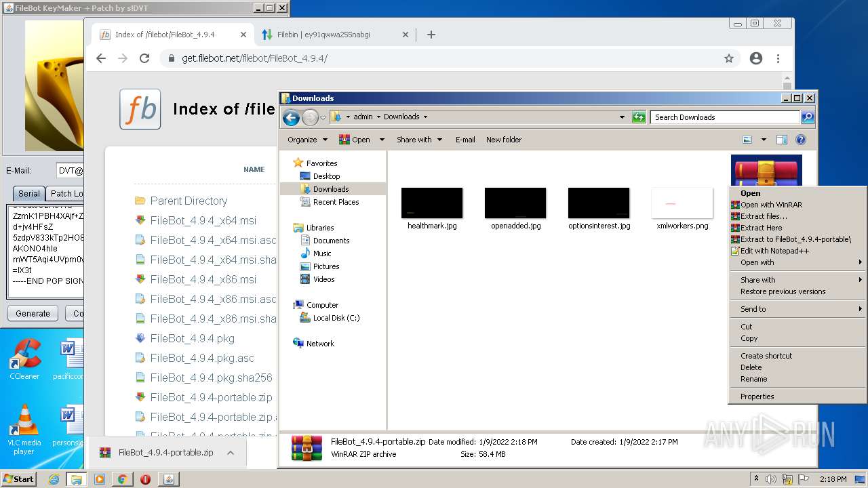The image size is (868, 488).
Task: Open Music library
Action: coord(322,253)
